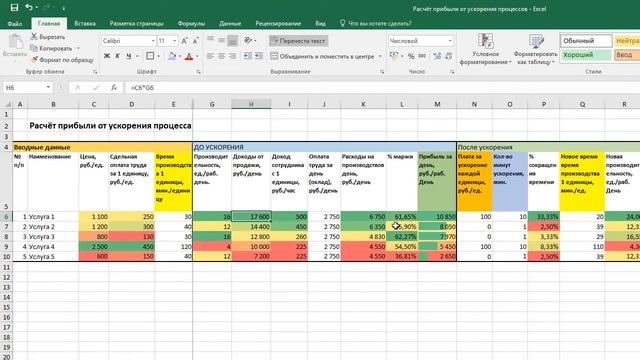
Task: Open the Alignment (Выравнивание) dialog launcher
Action: (x=382, y=72)
